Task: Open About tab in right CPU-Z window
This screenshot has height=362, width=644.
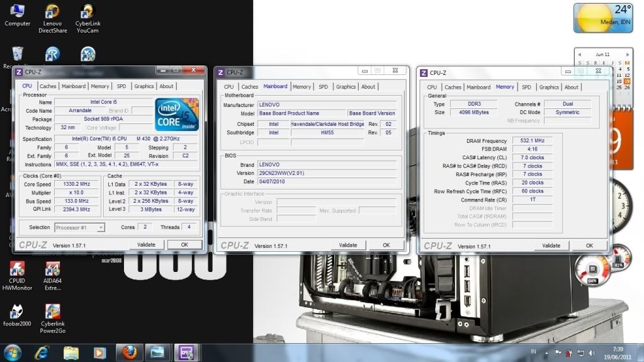Action: [571, 87]
